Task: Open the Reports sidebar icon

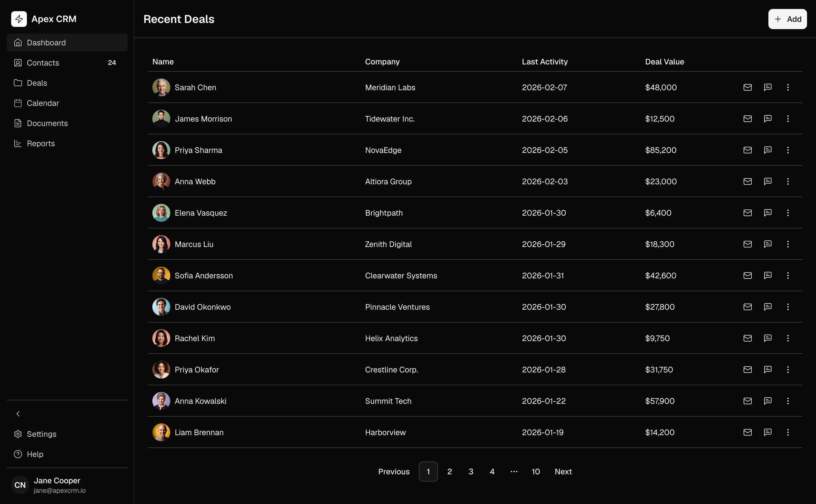Action: click(18, 143)
